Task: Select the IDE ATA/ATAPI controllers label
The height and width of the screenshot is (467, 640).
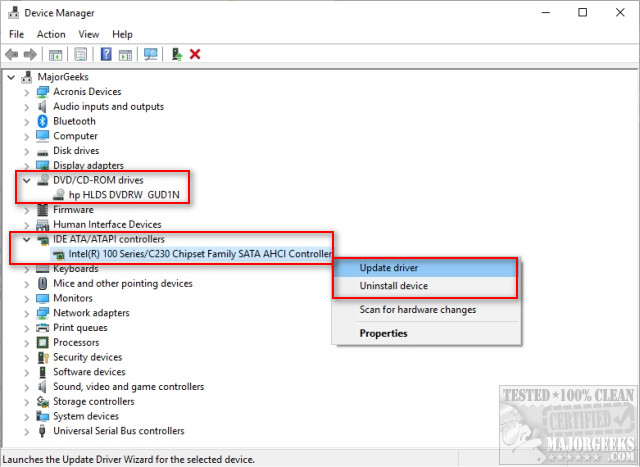Action: [109, 239]
